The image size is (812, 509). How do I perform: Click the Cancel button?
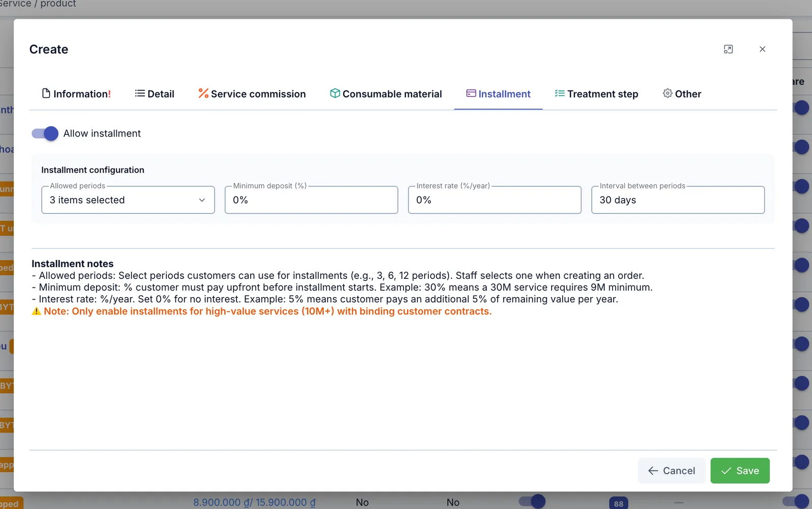pos(671,471)
